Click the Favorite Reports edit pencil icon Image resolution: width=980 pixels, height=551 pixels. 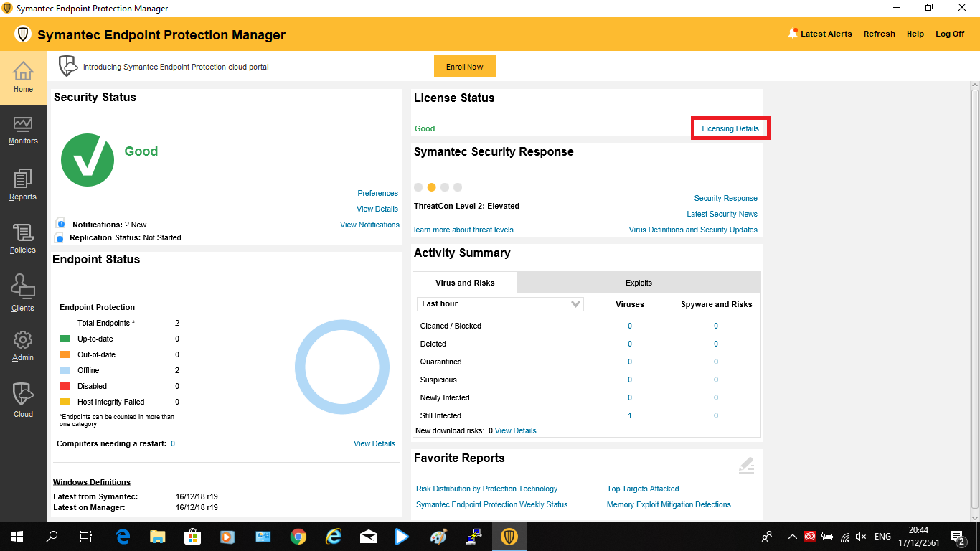click(x=746, y=465)
